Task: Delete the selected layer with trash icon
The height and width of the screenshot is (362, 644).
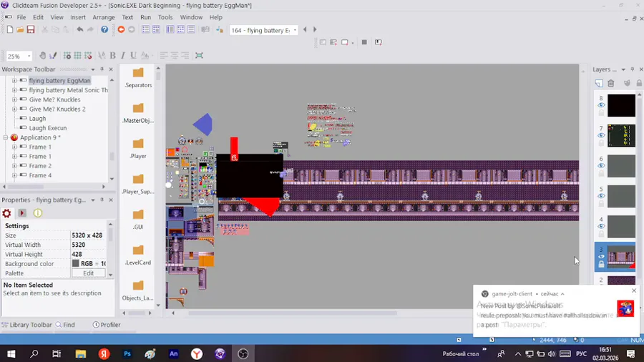Action: pos(611,83)
